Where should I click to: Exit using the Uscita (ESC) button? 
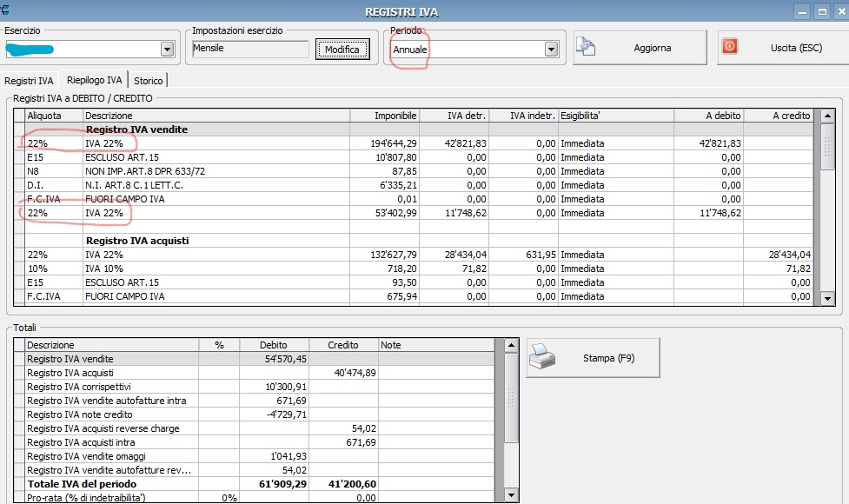783,48
